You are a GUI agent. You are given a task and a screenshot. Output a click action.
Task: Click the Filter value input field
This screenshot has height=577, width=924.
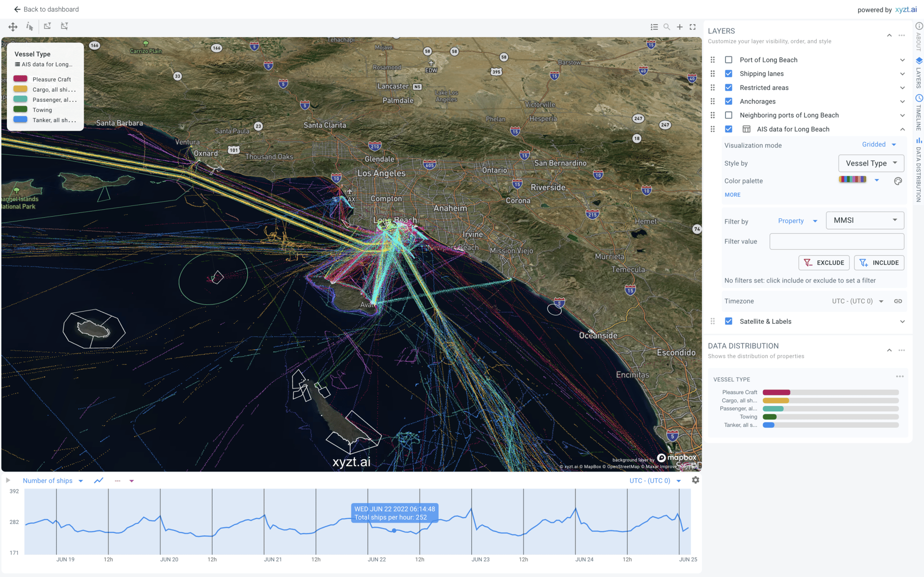coord(836,242)
